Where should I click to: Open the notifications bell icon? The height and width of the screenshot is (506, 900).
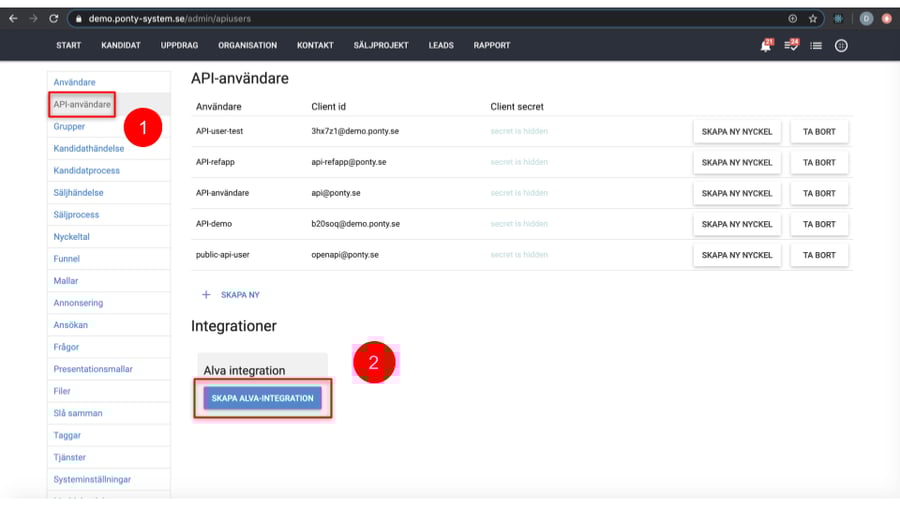[x=766, y=45]
